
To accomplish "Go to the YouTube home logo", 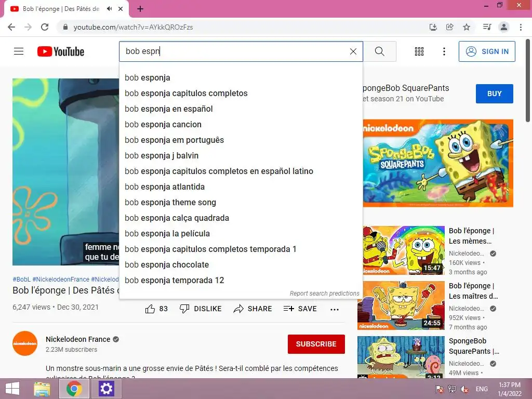I will pos(61,51).
